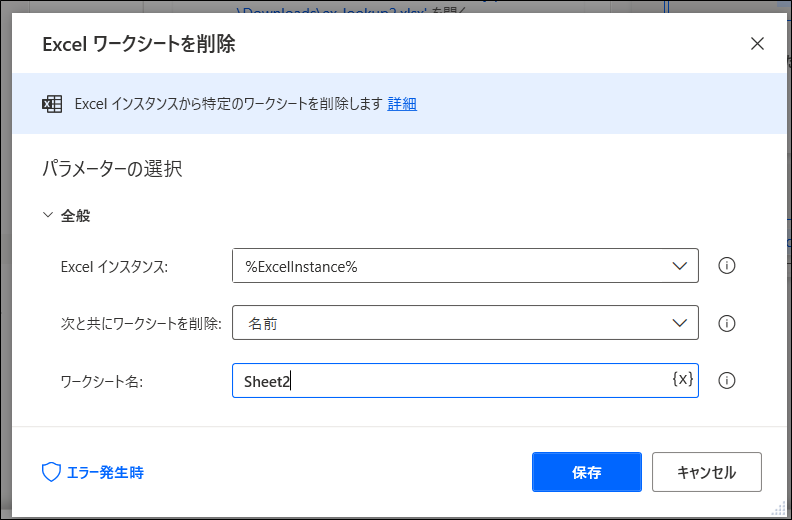
Task: Open the 次と共にワークシートを削除 dropdown
Action: [x=465, y=323]
